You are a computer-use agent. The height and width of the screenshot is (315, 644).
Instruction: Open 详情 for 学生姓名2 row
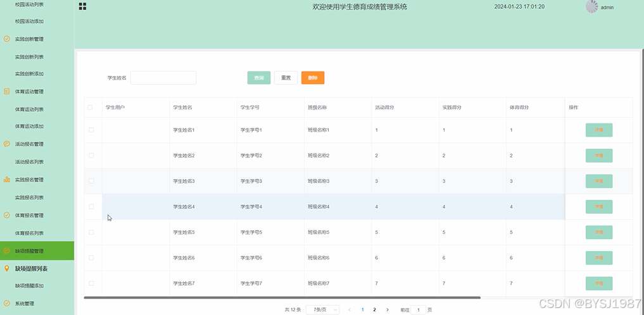point(599,156)
